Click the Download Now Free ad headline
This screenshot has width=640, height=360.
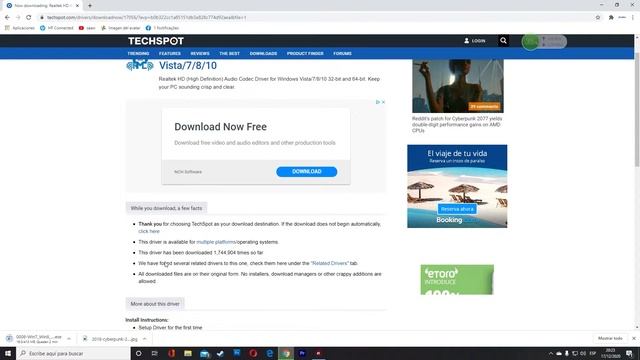coord(220,127)
